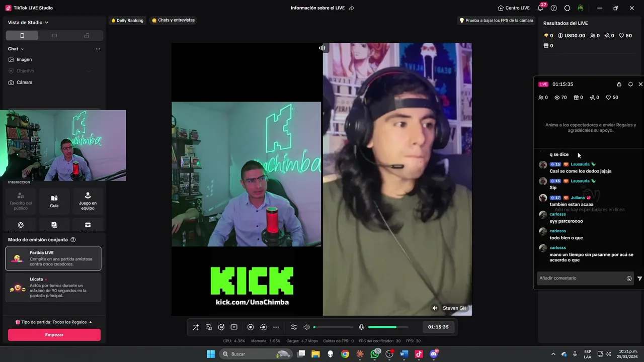Open more options in the control bar
Viewport: 644px width, 362px height.
(276, 327)
